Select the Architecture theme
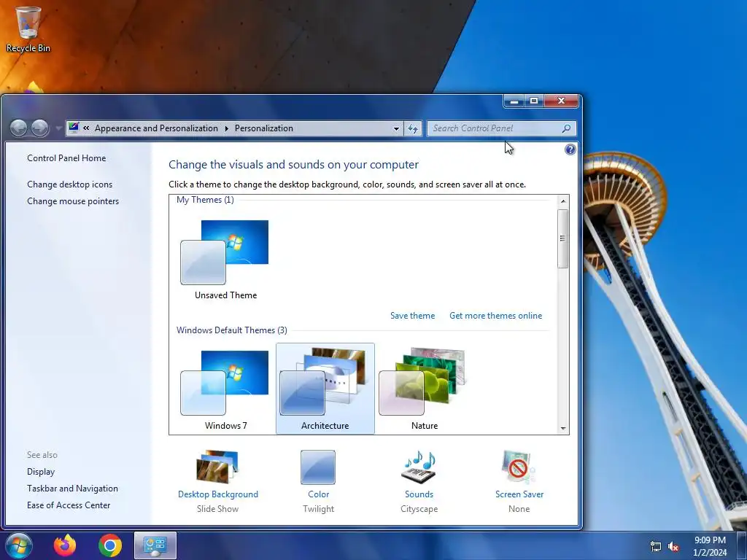The image size is (747, 560). coord(325,389)
